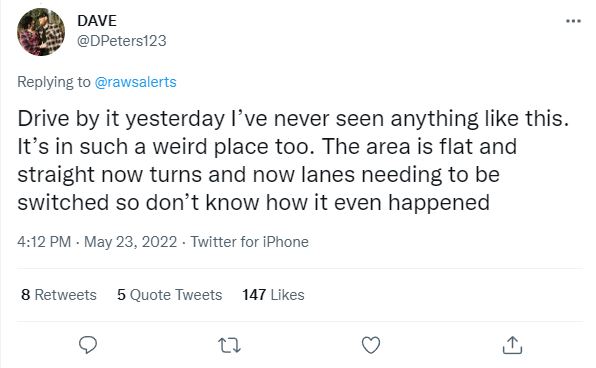
Task: Click the reply speech bubble icon
Action: click(88, 345)
